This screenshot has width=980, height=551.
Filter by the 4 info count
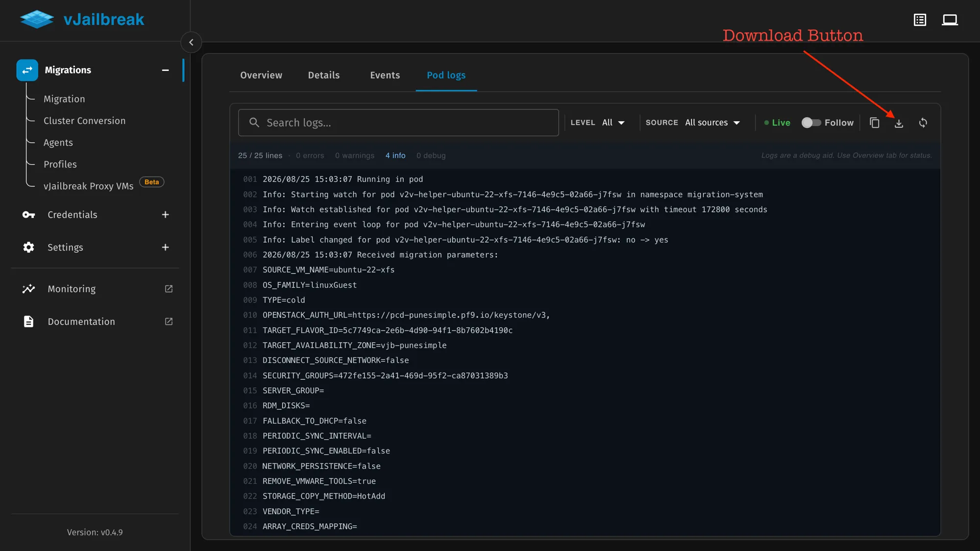coord(395,155)
